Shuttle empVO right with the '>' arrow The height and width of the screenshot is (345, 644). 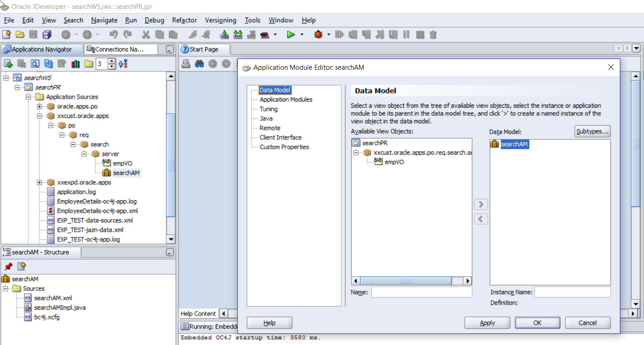pos(481,204)
